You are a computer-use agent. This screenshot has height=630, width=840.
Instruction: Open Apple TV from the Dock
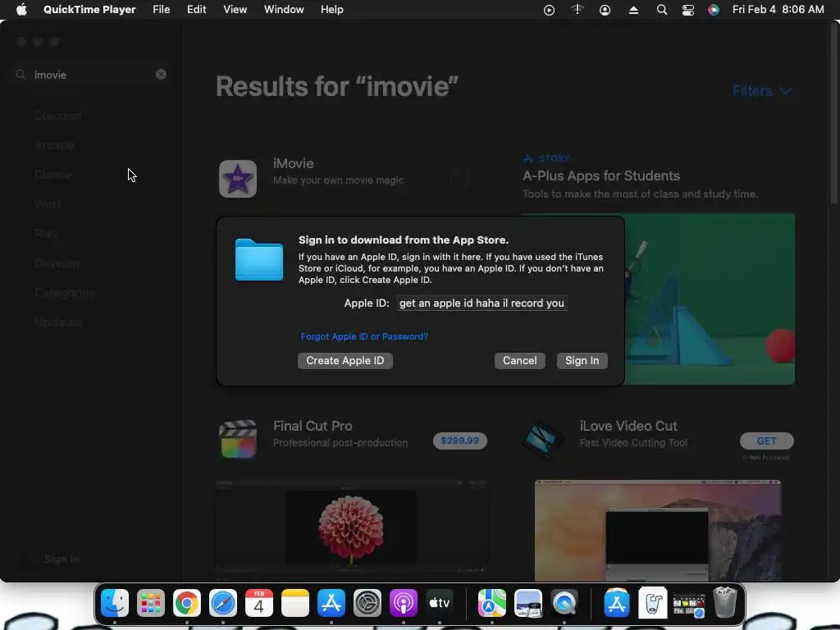pos(440,603)
